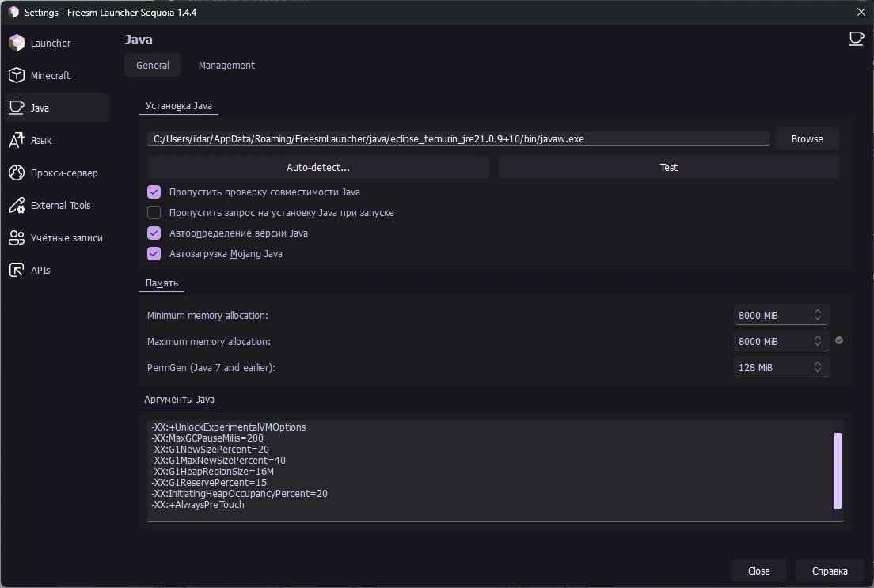The image size is (874, 588).
Task: Click the Java arguments scrollbar
Action: 838,471
